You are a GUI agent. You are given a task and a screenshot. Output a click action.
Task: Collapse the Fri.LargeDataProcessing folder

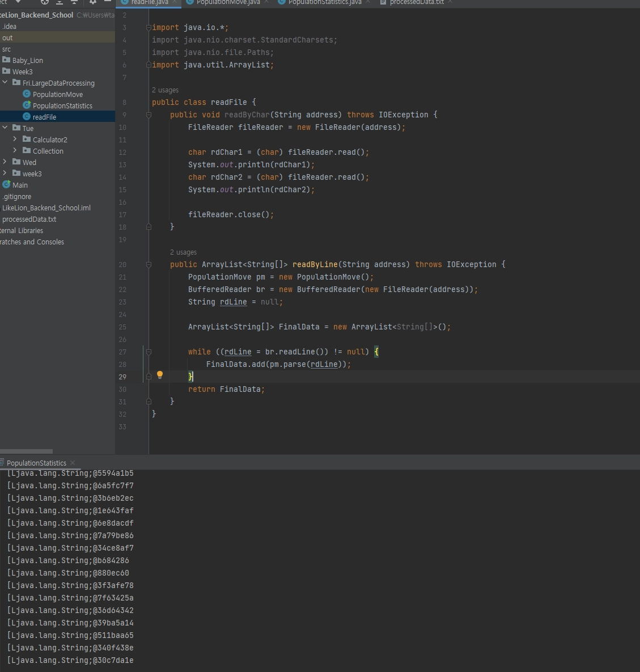tap(5, 83)
